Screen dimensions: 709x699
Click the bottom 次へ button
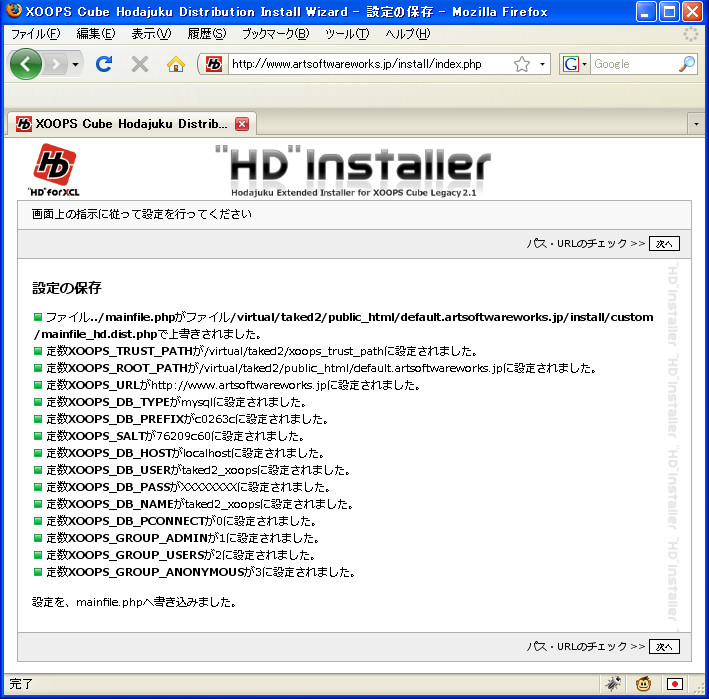click(664, 647)
